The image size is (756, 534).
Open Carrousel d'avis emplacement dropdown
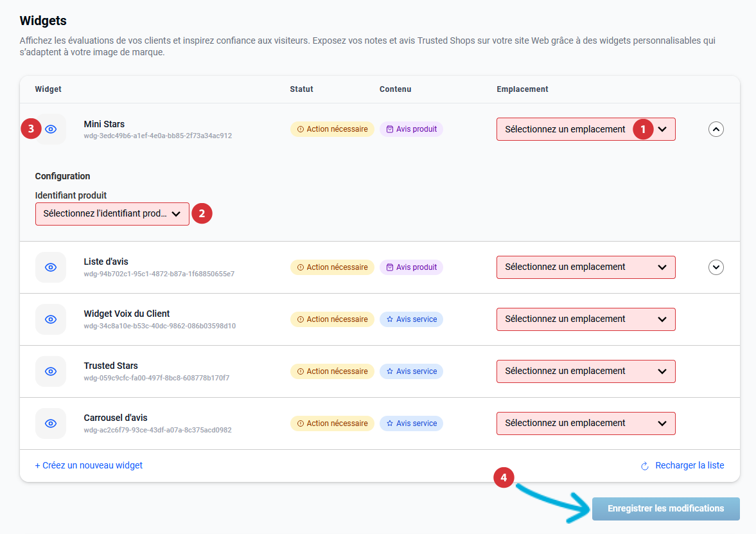(x=585, y=423)
